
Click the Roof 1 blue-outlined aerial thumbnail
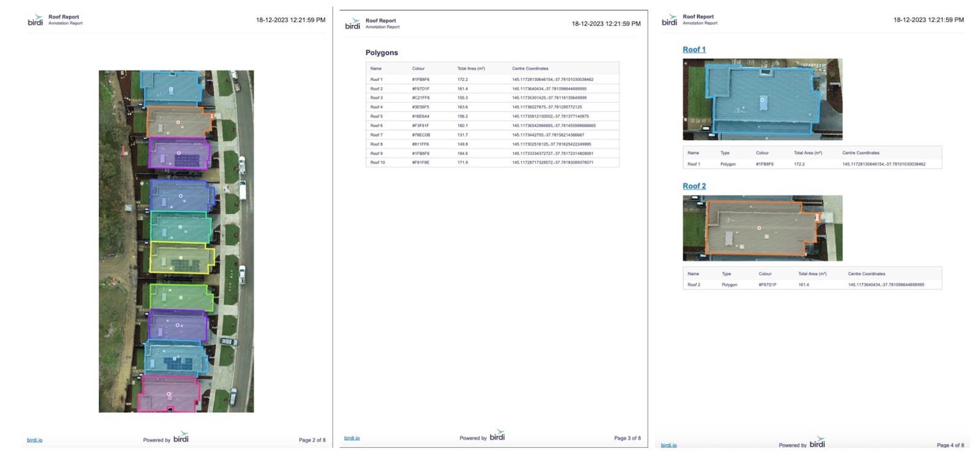763,99
